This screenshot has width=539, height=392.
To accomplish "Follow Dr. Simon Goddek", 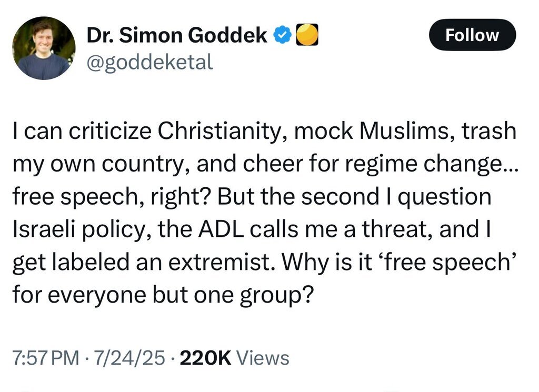I will [x=472, y=35].
